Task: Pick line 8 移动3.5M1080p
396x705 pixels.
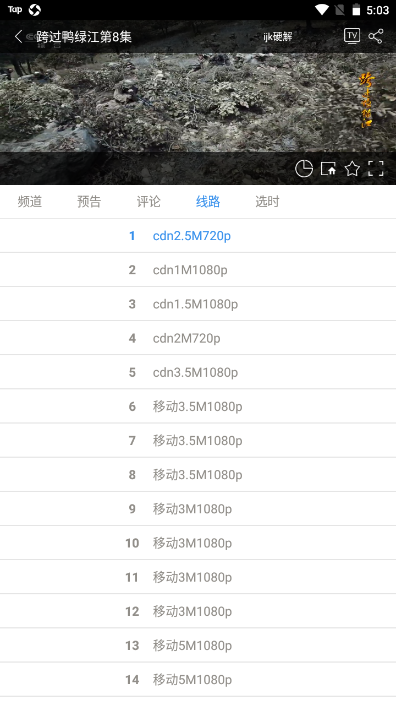Action: click(x=198, y=475)
